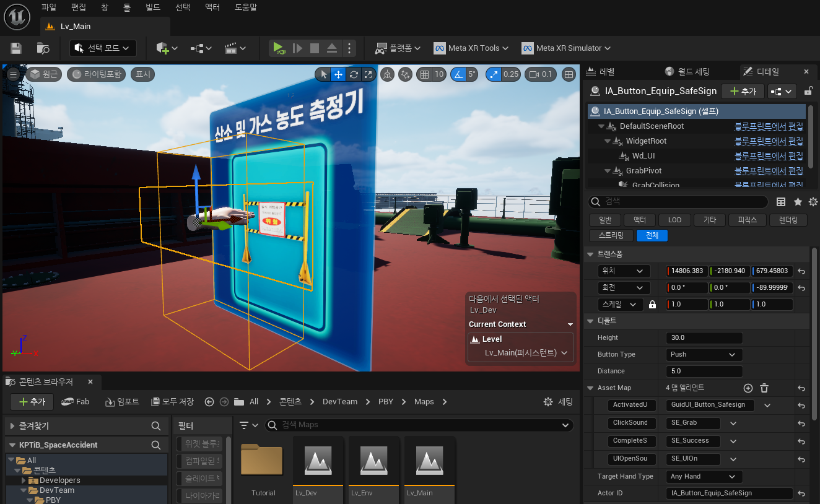Open the Target Hand Type dropdown
Viewport: 820px width, 504px height.
coord(704,476)
